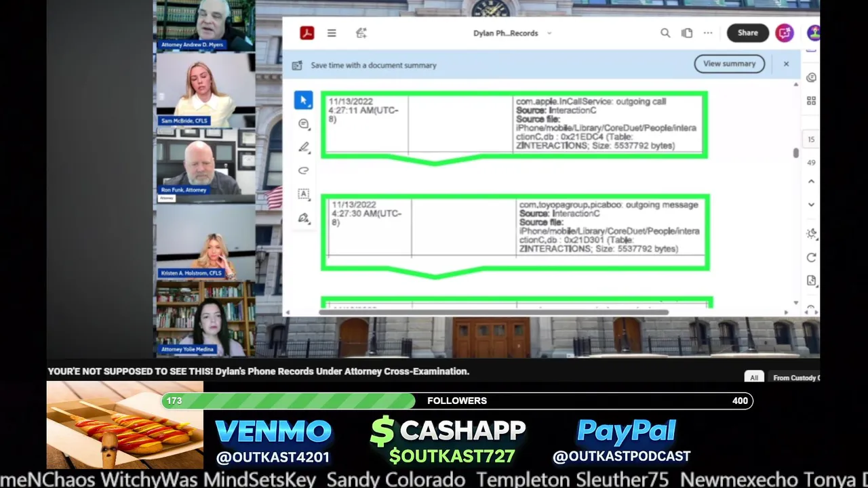Click the document summary banner icon
Viewport: 868px width, 488px height.
coord(297,65)
